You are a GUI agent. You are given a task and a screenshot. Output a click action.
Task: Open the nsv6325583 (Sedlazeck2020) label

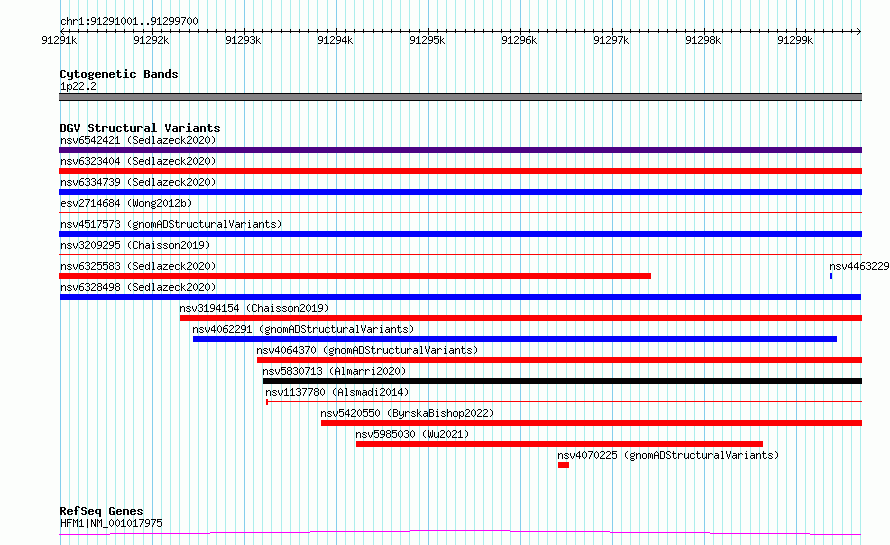(x=138, y=266)
